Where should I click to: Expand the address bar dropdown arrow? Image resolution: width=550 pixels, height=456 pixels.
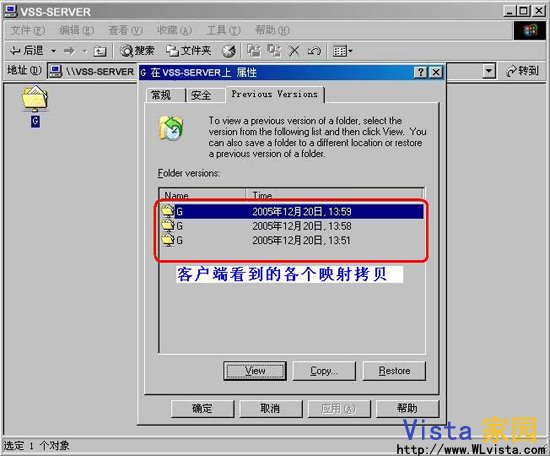(489, 71)
